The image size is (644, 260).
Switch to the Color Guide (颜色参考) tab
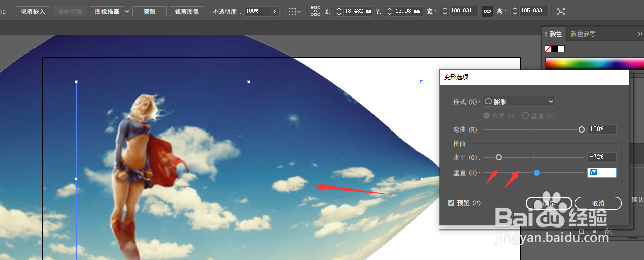point(583,34)
